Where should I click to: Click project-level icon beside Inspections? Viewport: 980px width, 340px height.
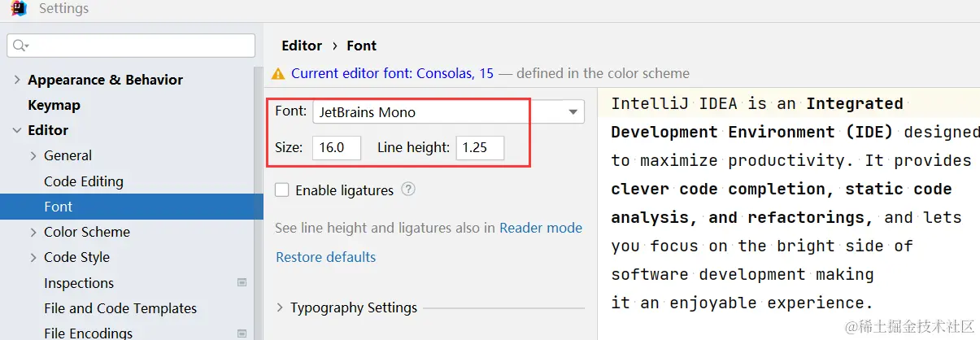point(242,283)
